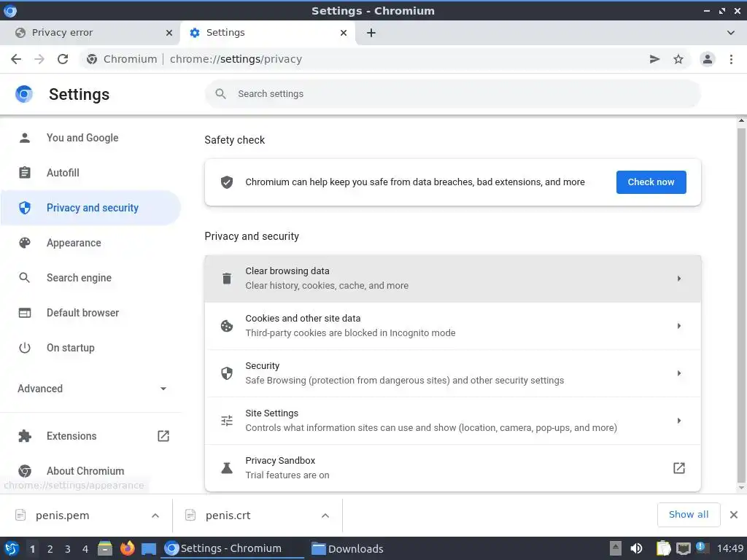Click the Firefox icon in the taskbar
This screenshot has height=560, width=747.
pos(127,548)
